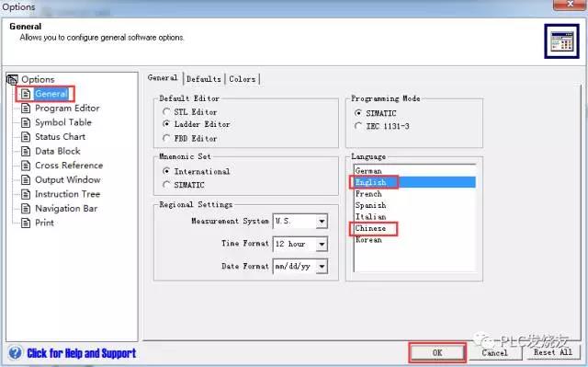Switch to the Colors tab
The width and height of the screenshot is (588, 367).
(243, 79)
